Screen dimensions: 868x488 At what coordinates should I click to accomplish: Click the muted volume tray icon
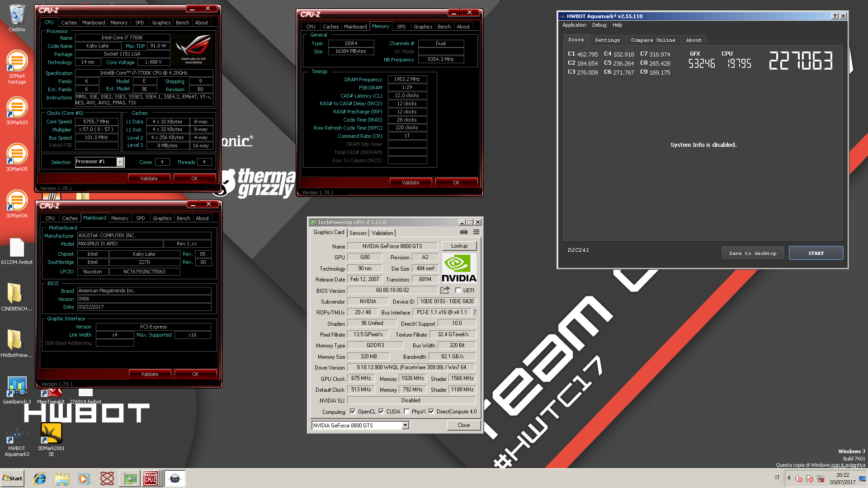pyautogui.click(x=799, y=479)
